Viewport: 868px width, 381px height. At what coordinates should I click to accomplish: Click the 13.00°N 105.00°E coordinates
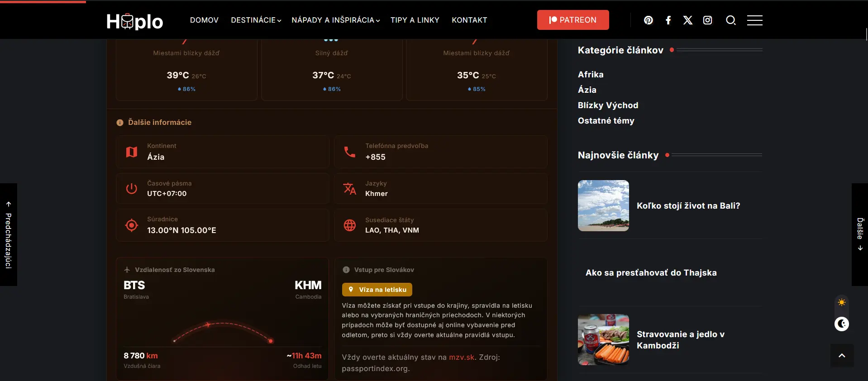click(181, 230)
